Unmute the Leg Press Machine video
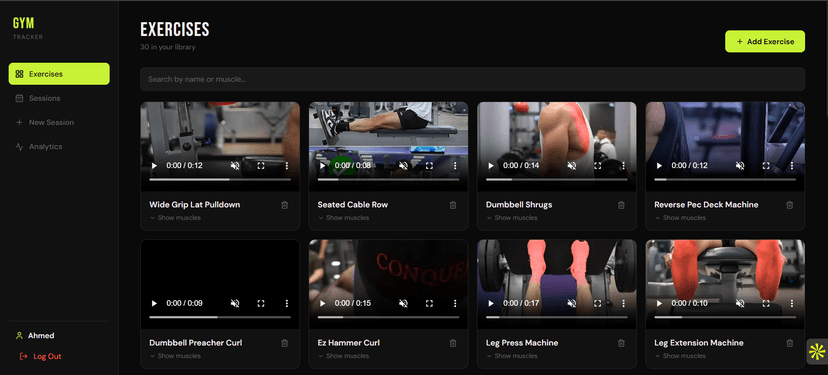 click(572, 304)
